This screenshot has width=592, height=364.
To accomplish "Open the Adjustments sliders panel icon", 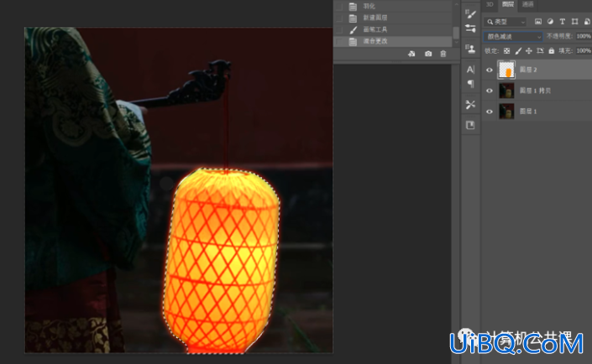I will (470, 29).
